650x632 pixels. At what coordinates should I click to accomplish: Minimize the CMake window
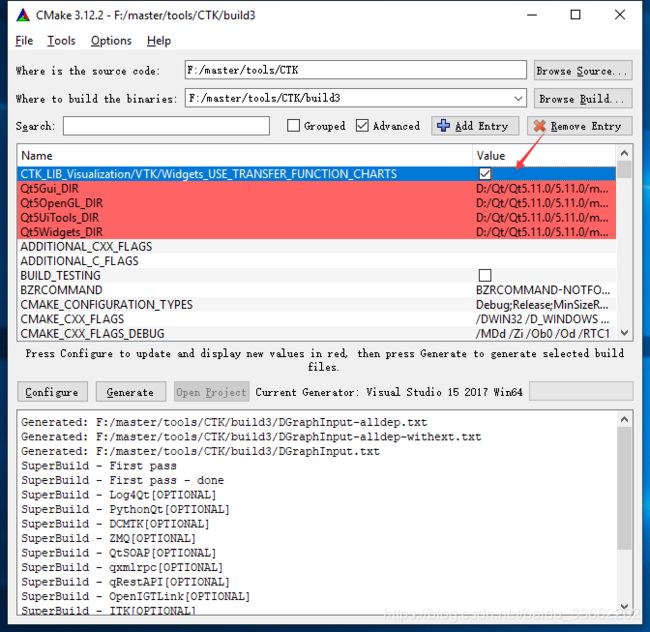pyautogui.click(x=532, y=15)
